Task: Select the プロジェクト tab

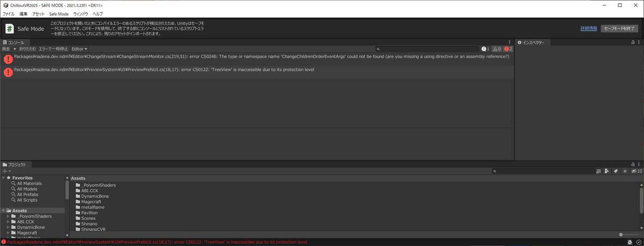Action: tap(17, 164)
